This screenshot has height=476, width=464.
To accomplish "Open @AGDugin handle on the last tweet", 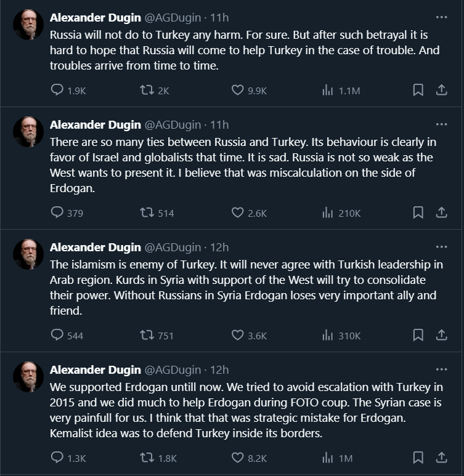I will 173,369.
